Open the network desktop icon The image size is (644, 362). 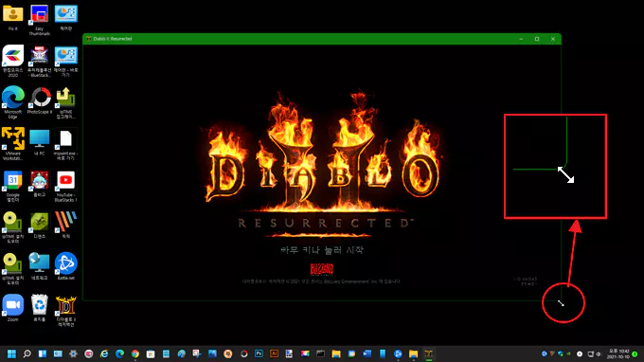pos(40,266)
